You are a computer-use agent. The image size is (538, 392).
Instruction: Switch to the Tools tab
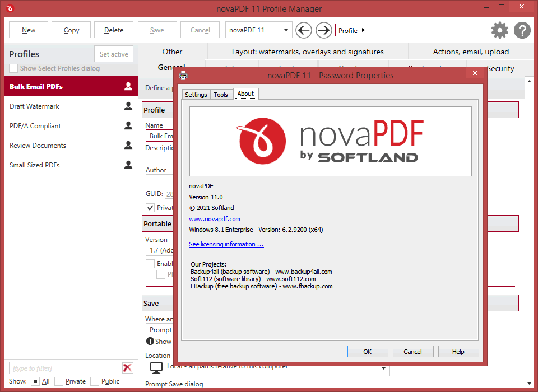click(x=221, y=94)
